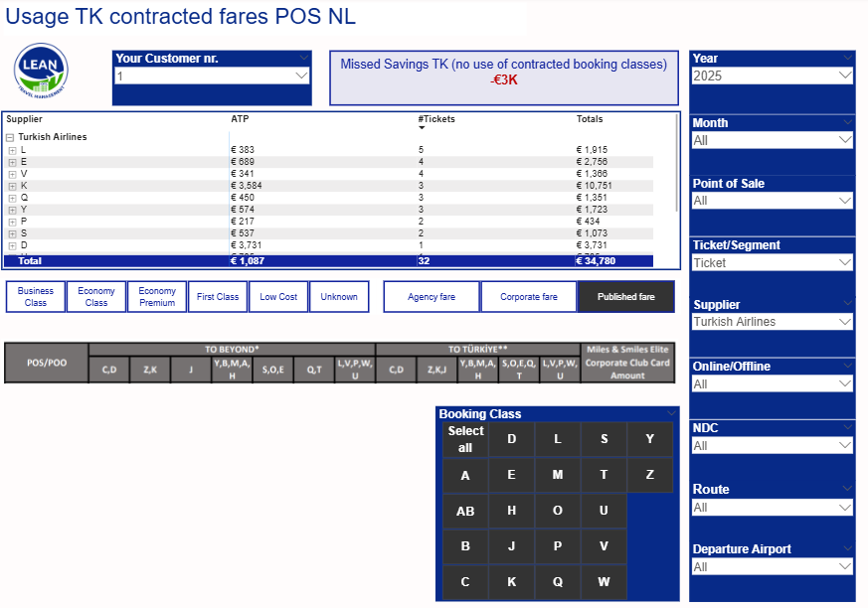Toggle booking class T tile

tap(604, 475)
